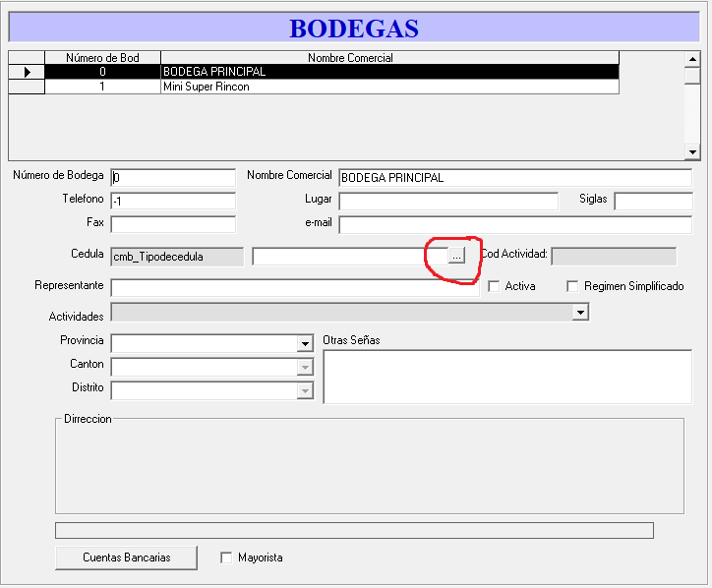Viewport: 712px width, 588px height.
Task: Select row marker arrow for BODEGA PRINCIPAL
Action: [x=27, y=72]
